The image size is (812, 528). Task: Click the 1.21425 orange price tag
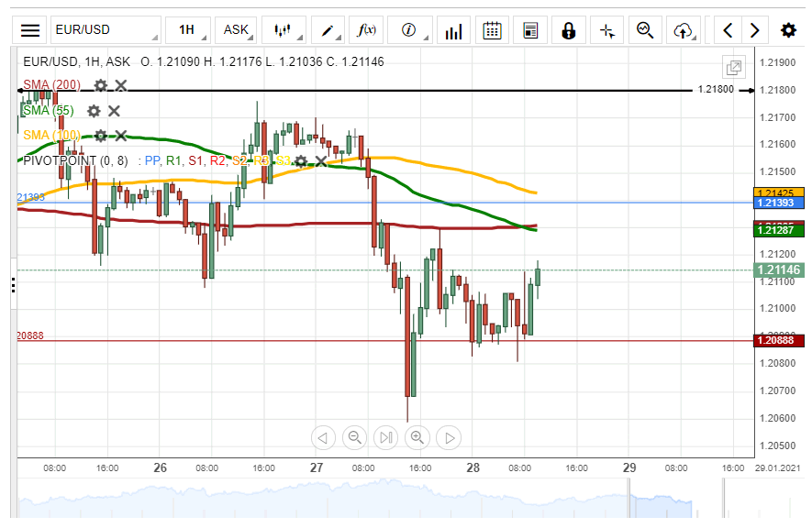[x=779, y=192]
